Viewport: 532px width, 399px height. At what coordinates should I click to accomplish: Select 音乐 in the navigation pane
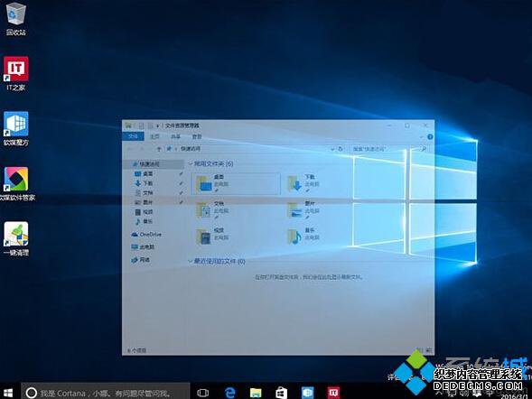click(144, 221)
